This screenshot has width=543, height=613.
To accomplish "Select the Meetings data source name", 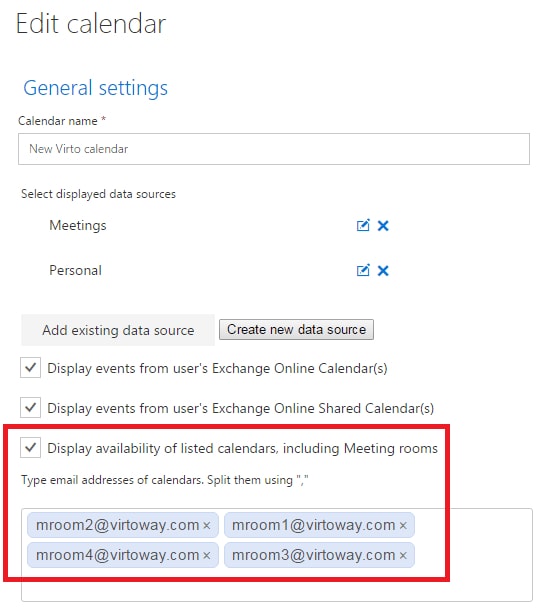I will [x=78, y=226].
